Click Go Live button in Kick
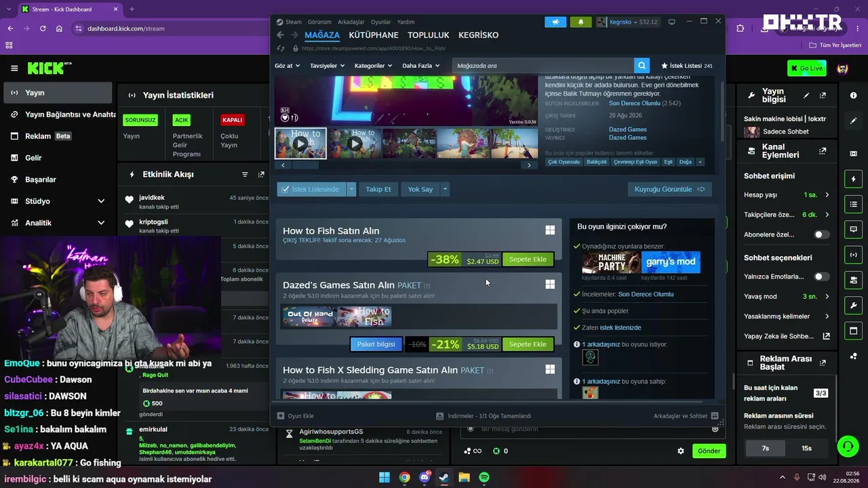Screen dimensions: 868x488 pyautogui.click(x=807, y=68)
